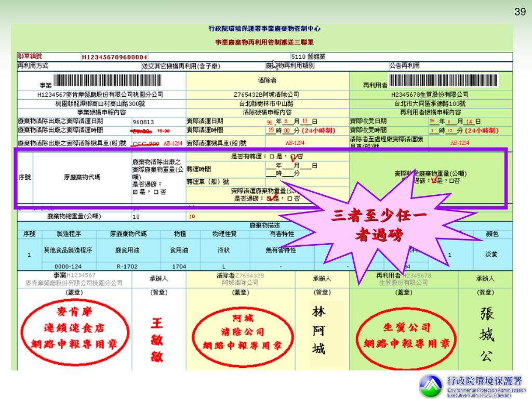Click the day field of 實際清運日期
Screen dimensions: 532x399
tap(305, 122)
